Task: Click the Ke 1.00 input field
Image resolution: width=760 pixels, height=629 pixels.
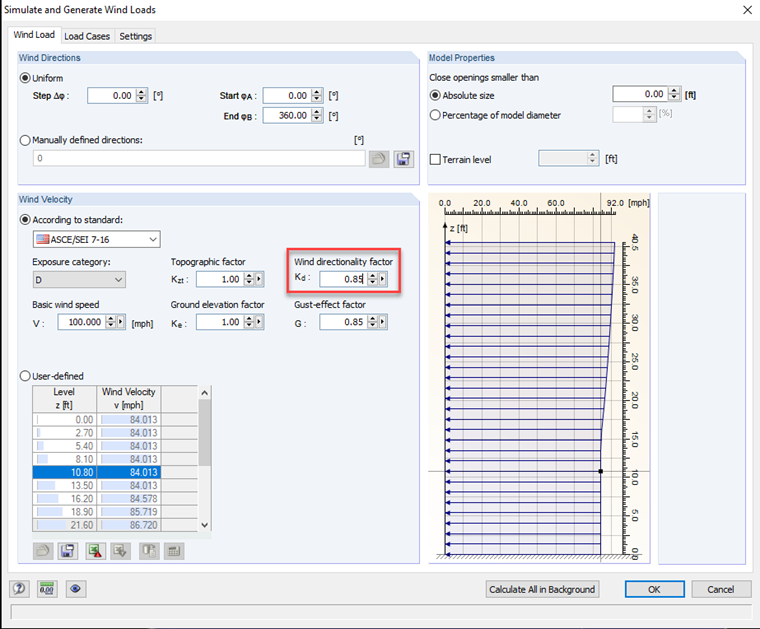Action: click(220, 322)
